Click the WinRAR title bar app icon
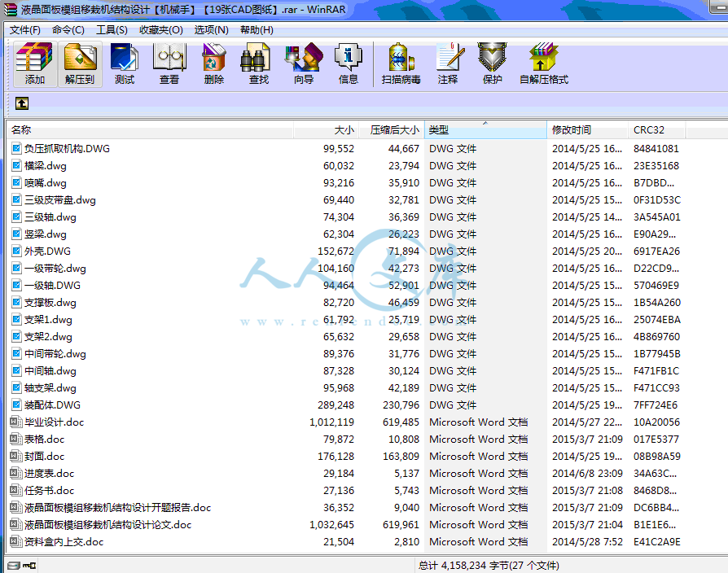This screenshot has height=573, width=728. (11, 9)
